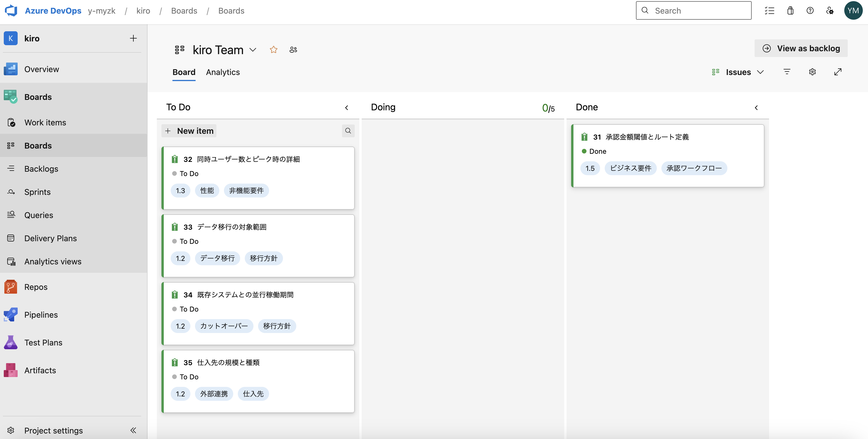The width and height of the screenshot is (868, 439).
Task: Search To Do column with magnifier icon
Action: [348, 131]
